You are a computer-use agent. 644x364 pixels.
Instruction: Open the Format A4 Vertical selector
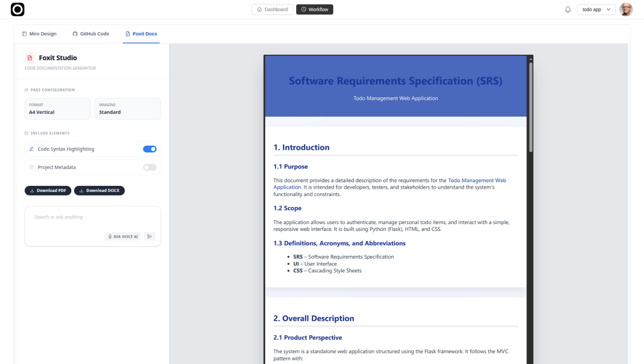point(58,109)
